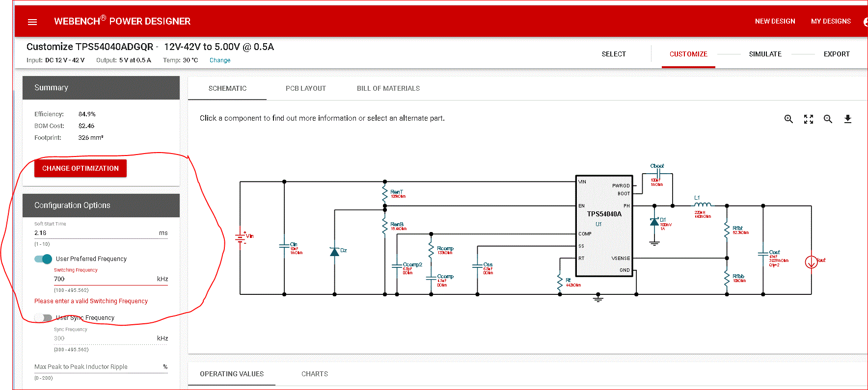Click the D1 diode component
This screenshot has width=868, height=390.
654,222
